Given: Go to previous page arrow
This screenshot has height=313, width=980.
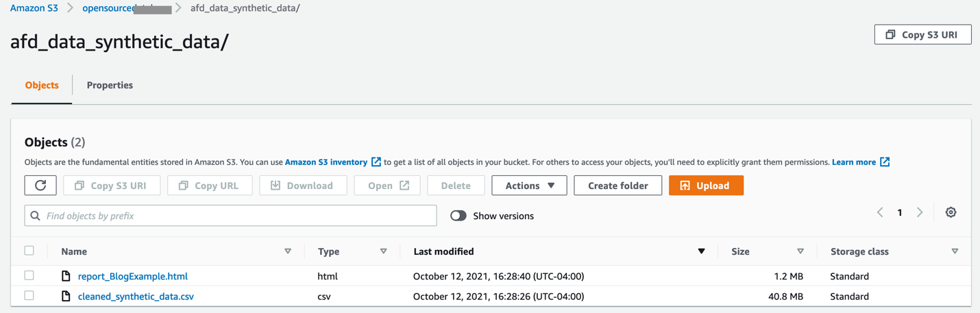Looking at the screenshot, I should pyautogui.click(x=880, y=212).
